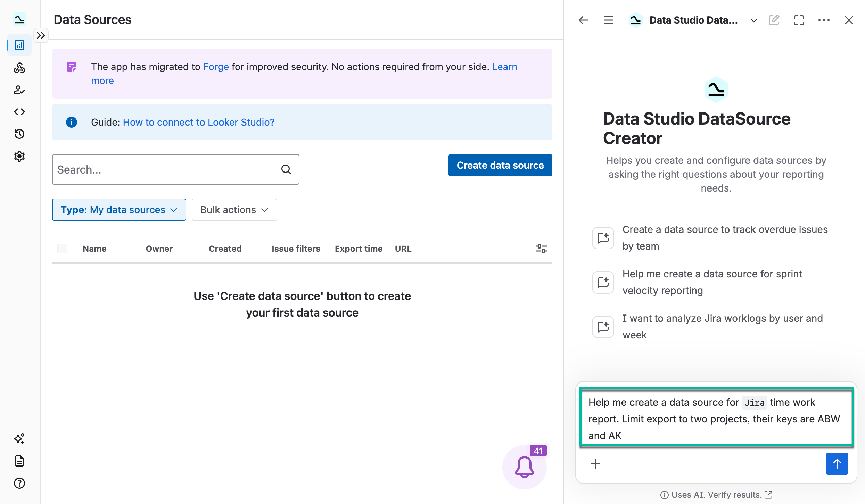865x504 pixels.
Task: Send the chat message with arrow button
Action: [837, 464]
